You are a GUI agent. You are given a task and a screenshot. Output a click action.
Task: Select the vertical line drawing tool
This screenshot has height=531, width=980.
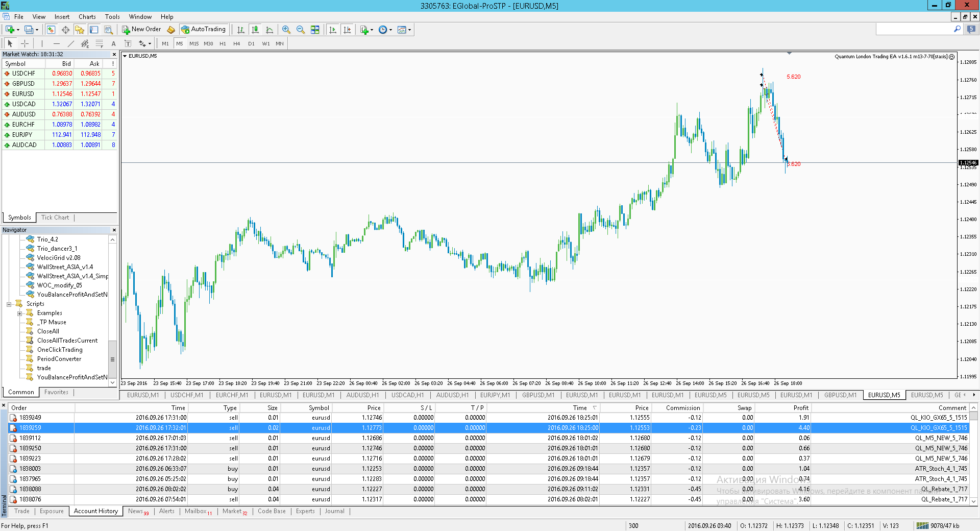point(42,43)
